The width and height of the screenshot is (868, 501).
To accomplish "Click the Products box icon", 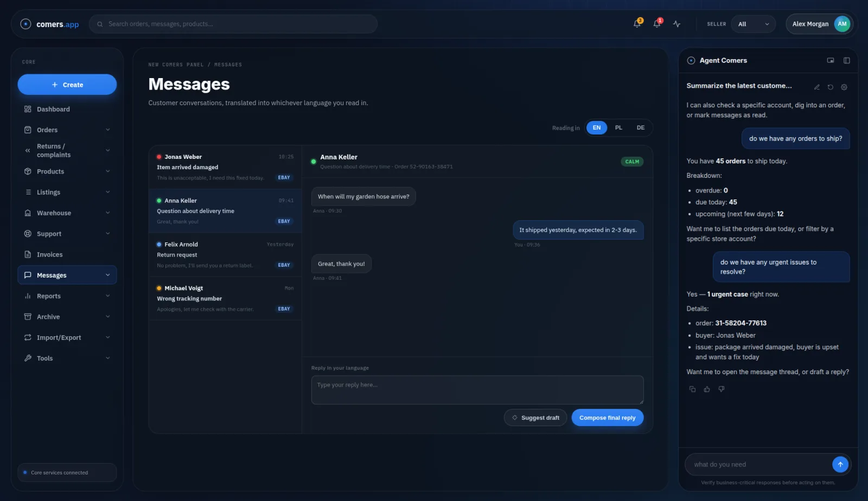I will [28, 171].
